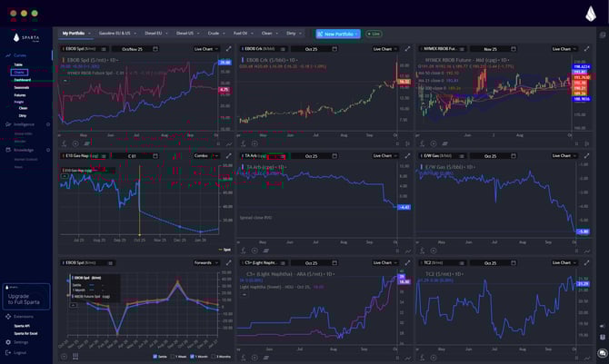Screen dimensions: 609x364
Task: Click the Logout icon in sidebar
Action: click(x=8, y=352)
